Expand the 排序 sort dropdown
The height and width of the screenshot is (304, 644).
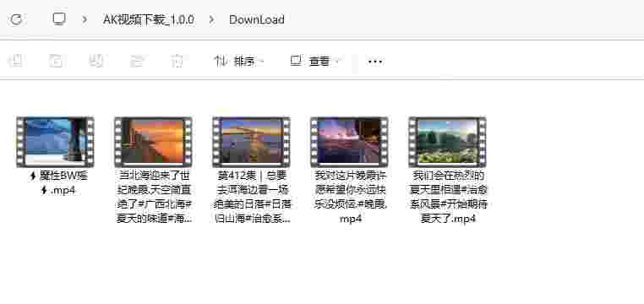point(238,62)
